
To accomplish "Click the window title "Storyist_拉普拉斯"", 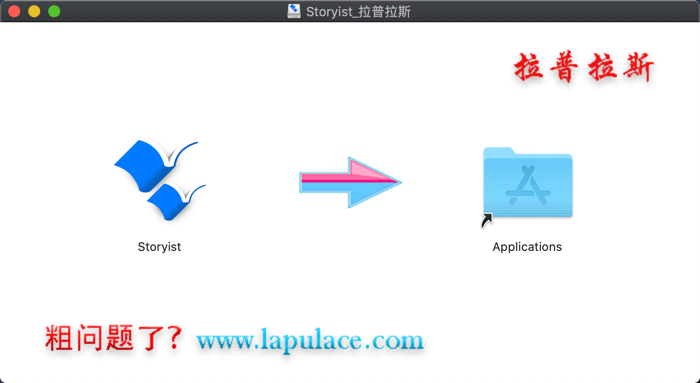I will point(358,11).
